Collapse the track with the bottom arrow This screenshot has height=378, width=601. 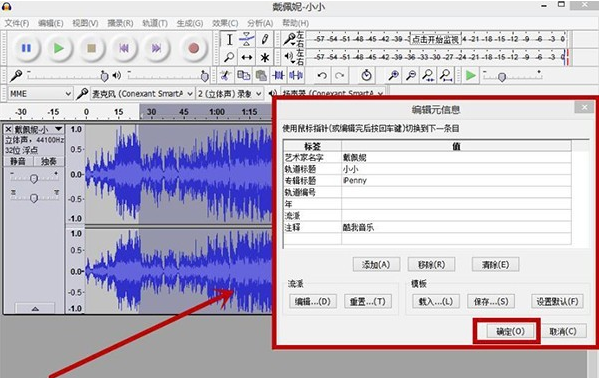(x=35, y=308)
